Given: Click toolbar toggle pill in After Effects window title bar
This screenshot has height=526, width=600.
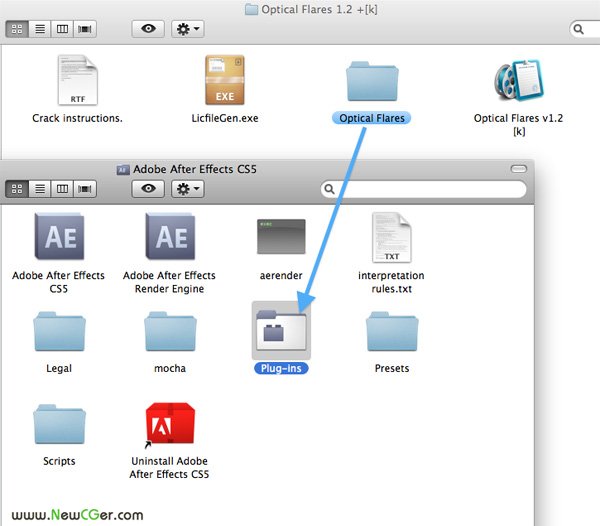Looking at the screenshot, I should point(519,169).
